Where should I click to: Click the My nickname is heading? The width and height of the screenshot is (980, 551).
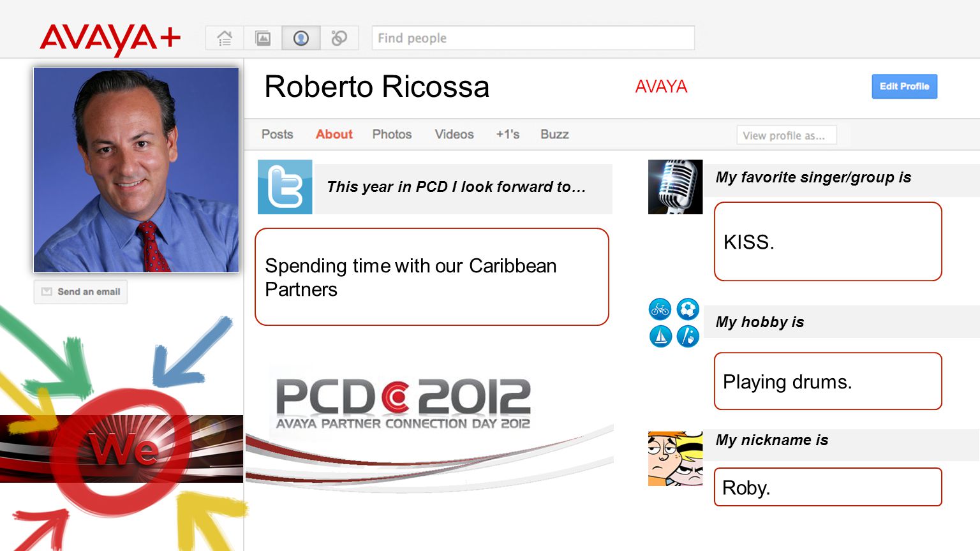click(772, 440)
